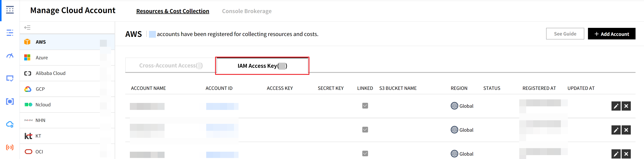This screenshot has height=159, width=644.
Task: Toggle the Linked checkbox in second row
Action: [365, 130]
